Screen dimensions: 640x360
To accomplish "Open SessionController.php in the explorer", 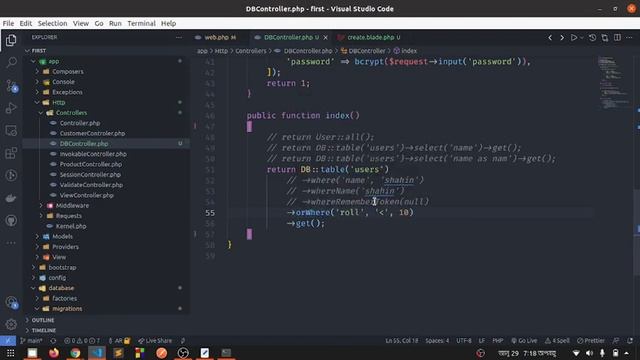I will pos(90,174).
